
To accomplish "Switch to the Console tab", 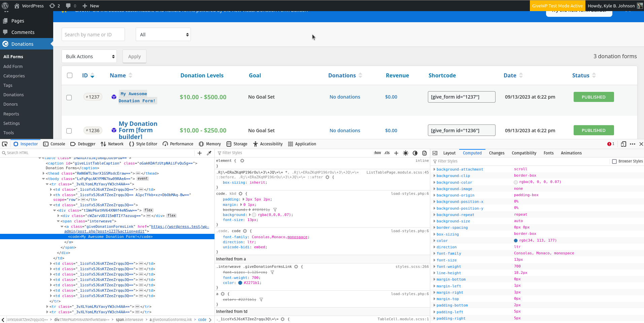I will pyautogui.click(x=54, y=144).
